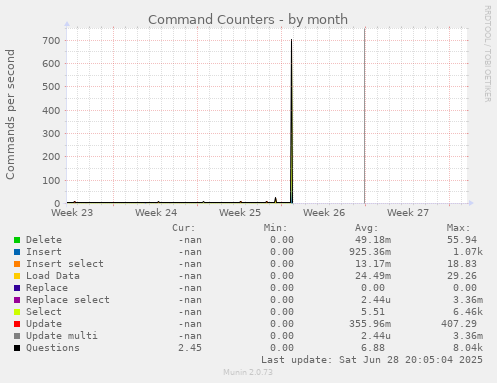Click the 'Week 24' x-axis label
The image size is (497, 383).
(x=156, y=213)
